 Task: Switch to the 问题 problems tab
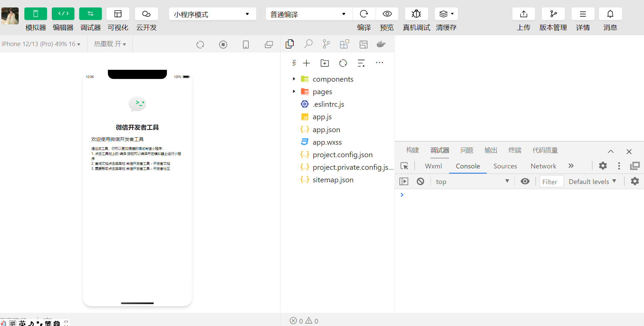coord(467,150)
